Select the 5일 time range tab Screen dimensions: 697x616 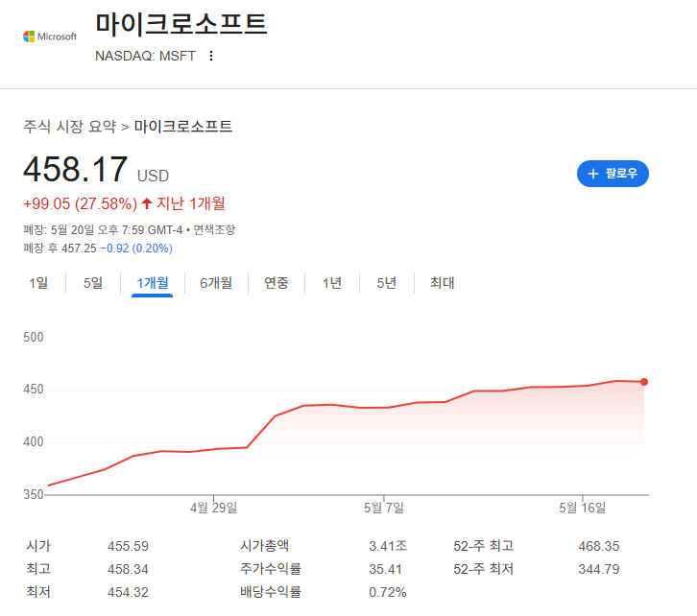click(x=93, y=283)
